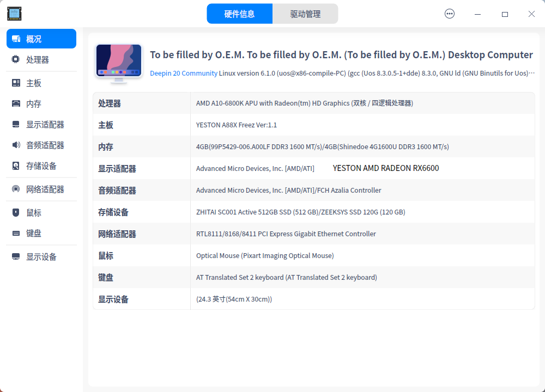Select the 网络适配器 network icon
Viewport: 545px width, 392px height.
point(16,189)
